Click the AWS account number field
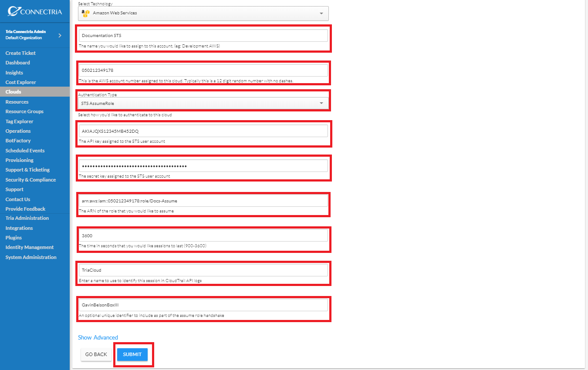Screen dimensions: 588x370 [x=203, y=70]
